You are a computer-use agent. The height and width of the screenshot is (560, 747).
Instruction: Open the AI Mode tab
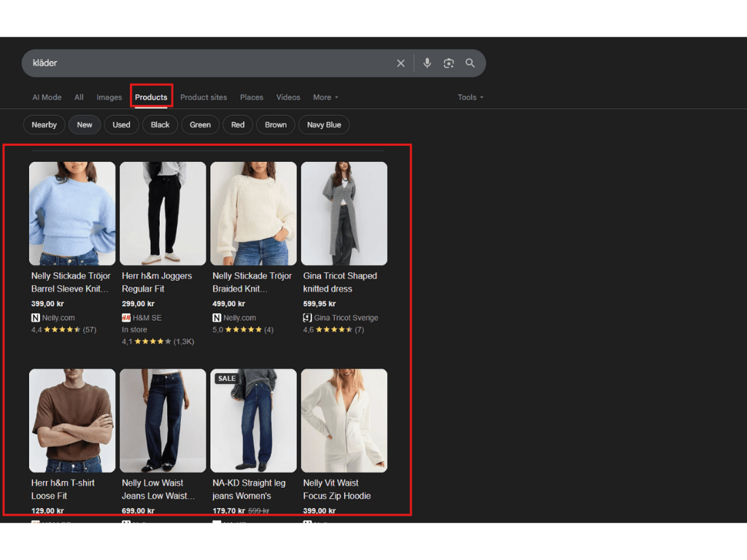tap(46, 97)
